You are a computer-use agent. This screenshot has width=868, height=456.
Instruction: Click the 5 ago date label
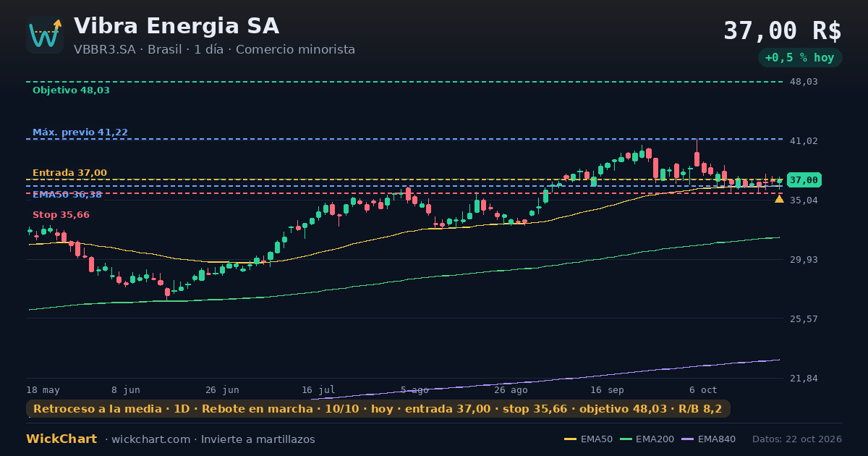[x=414, y=390]
